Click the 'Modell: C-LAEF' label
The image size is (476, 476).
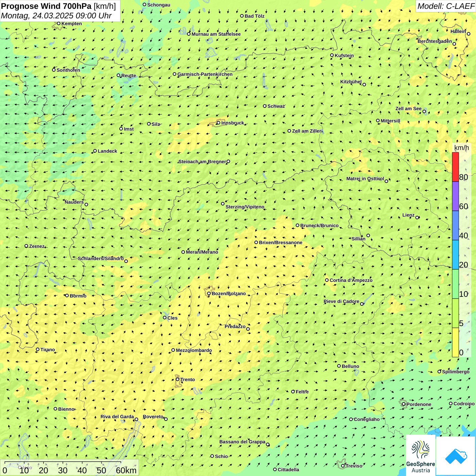(445, 6)
